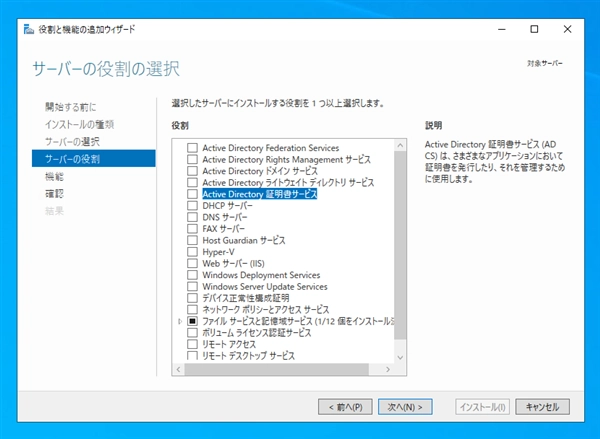This screenshot has width=600, height=439.
Task: Select the DHCP サーバー role label
Action: (x=227, y=206)
